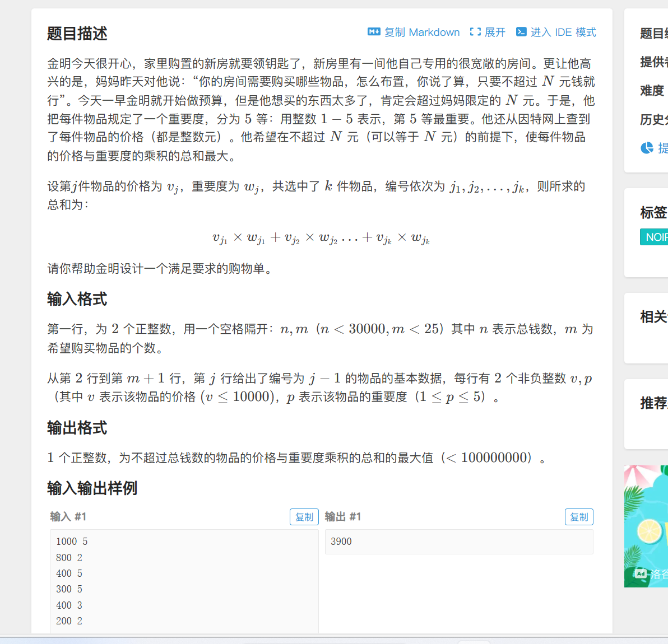Copy sample output #1 with 复制 button
668x644 pixels.
[x=579, y=517]
